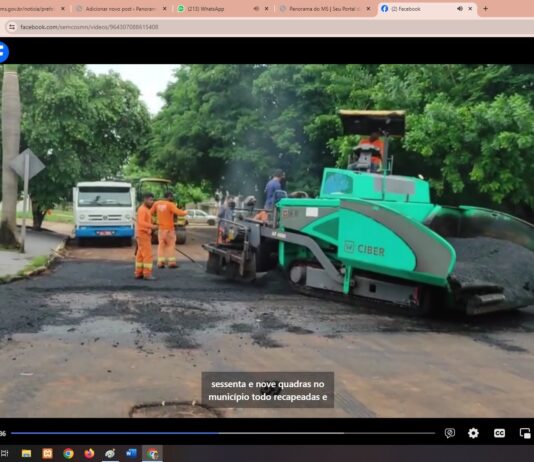
Task: Launch Firefox from the taskbar
Action: tap(89, 453)
